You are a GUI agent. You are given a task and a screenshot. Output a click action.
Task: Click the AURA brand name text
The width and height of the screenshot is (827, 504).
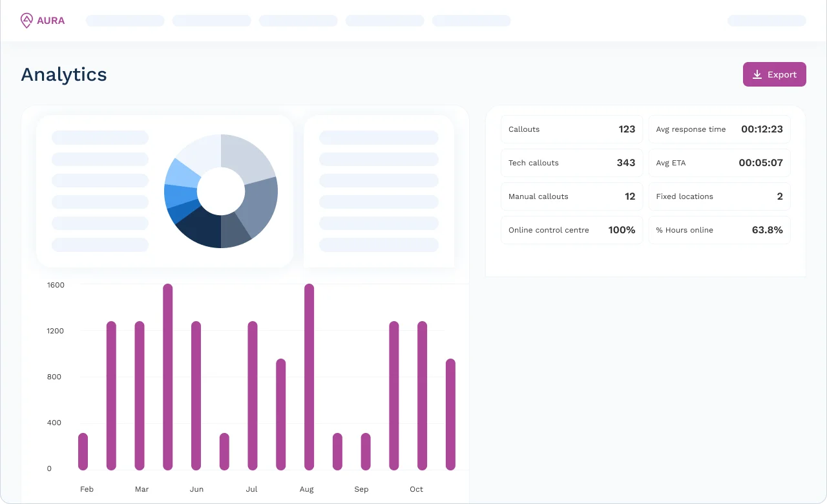tap(50, 21)
